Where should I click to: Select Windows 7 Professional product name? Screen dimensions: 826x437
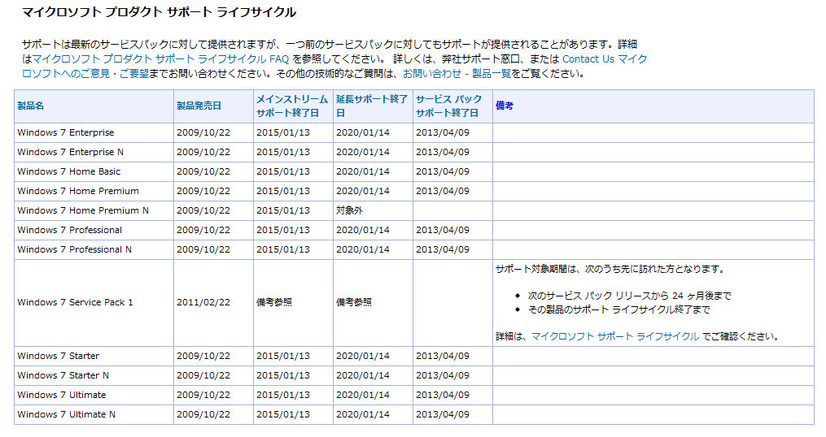70,230
